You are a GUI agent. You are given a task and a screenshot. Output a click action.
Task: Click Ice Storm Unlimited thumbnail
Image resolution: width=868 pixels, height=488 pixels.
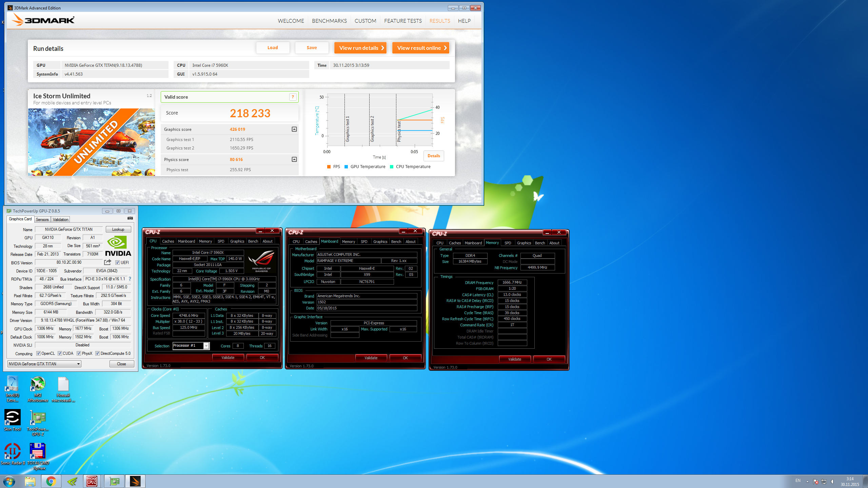[92, 142]
